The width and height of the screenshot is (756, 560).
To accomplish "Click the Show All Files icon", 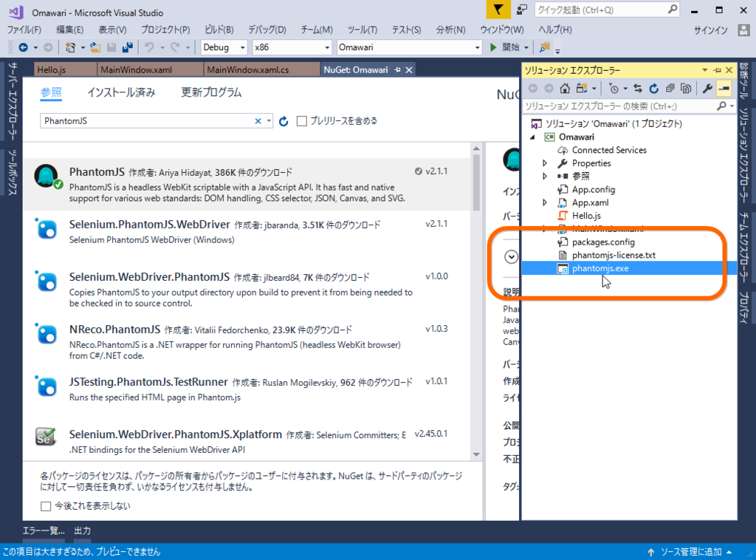I will point(686,88).
